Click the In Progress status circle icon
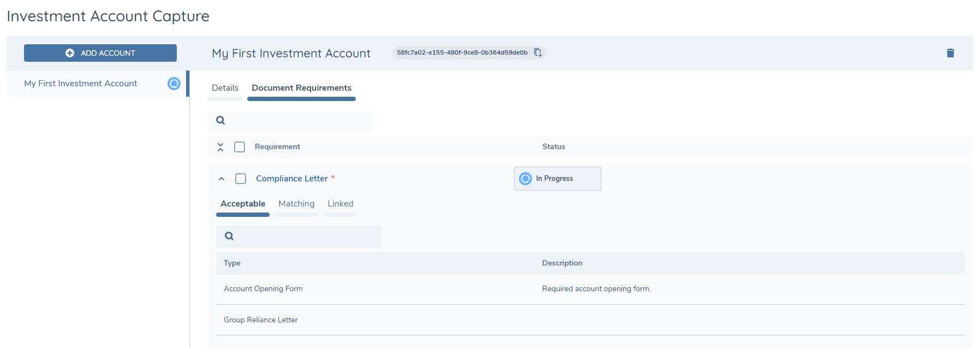 tap(525, 179)
